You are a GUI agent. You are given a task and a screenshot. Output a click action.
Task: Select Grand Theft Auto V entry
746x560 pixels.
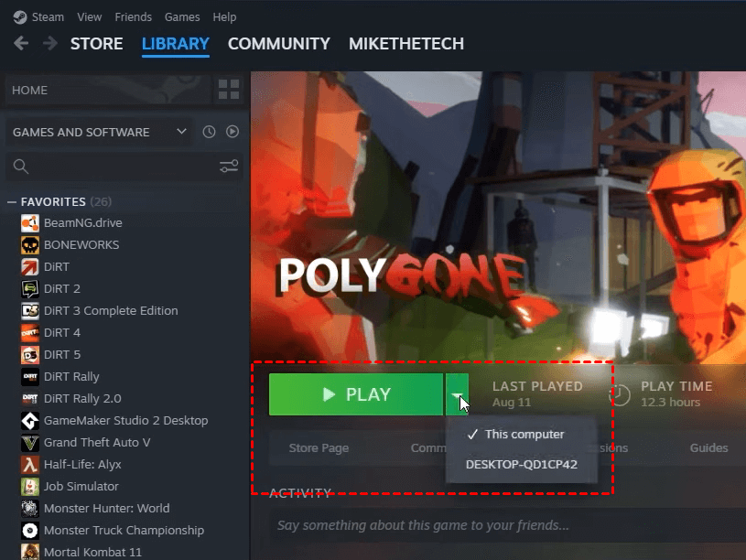97,443
